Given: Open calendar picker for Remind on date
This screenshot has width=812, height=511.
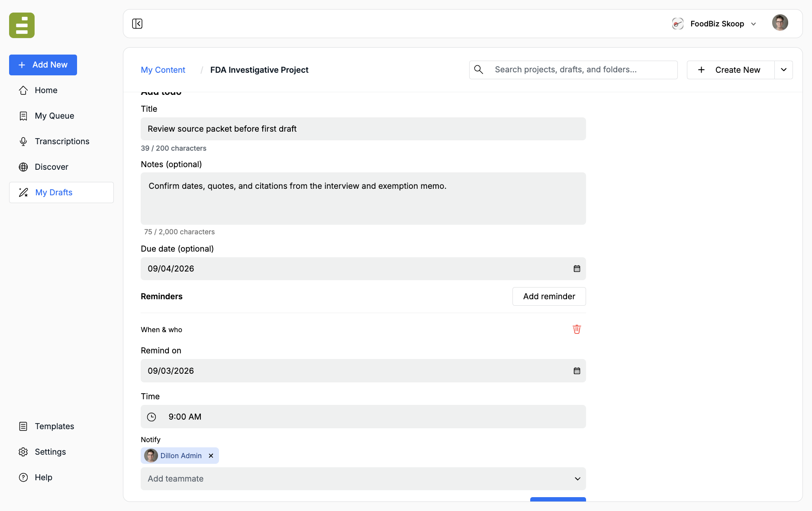Looking at the screenshot, I should pos(577,371).
